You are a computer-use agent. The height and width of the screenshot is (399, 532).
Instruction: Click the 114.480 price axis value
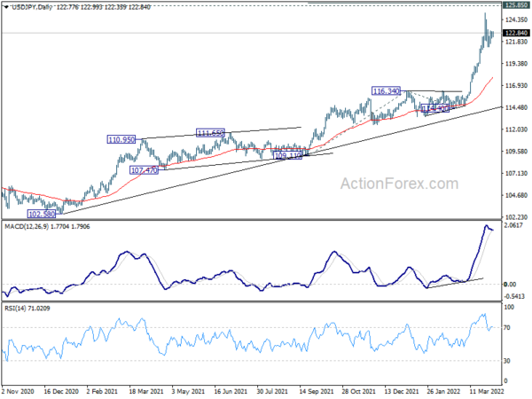[516, 107]
